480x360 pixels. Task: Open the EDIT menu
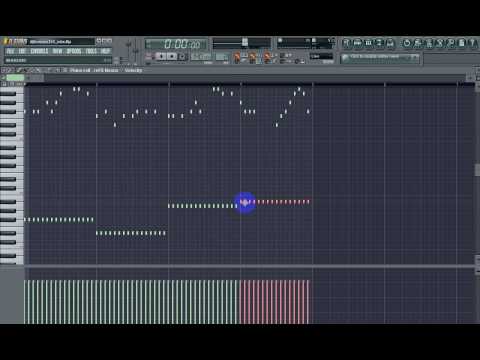pos(22,51)
